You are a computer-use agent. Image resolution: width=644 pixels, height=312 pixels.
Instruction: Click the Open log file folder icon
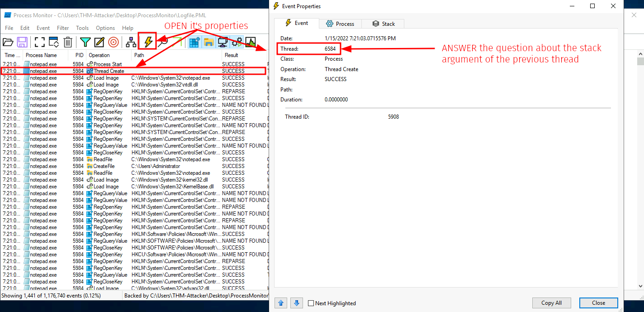[8, 43]
